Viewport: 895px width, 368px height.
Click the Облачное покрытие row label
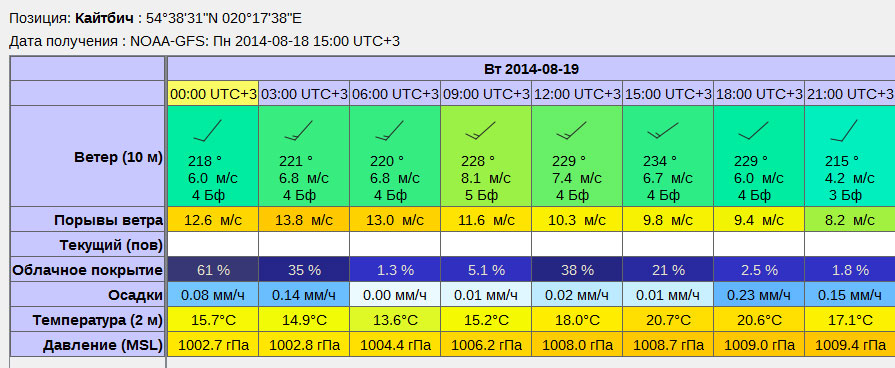pos(88,270)
